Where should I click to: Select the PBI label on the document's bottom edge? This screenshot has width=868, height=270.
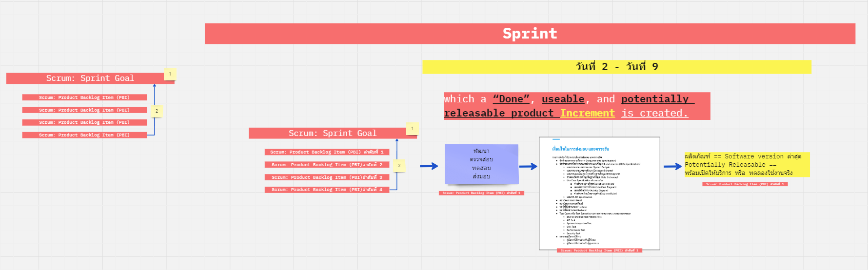[x=599, y=251]
